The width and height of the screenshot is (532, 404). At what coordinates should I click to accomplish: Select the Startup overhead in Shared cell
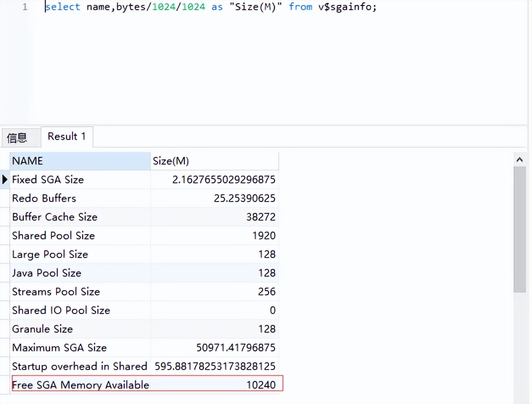pyautogui.click(x=80, y=366)
